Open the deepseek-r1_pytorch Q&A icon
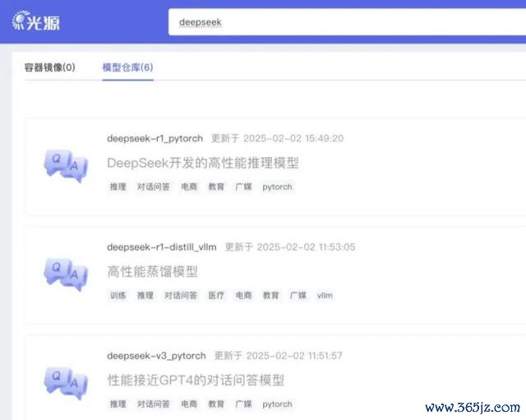This screenshot has width=526, height=420. [x=66, y=166]
